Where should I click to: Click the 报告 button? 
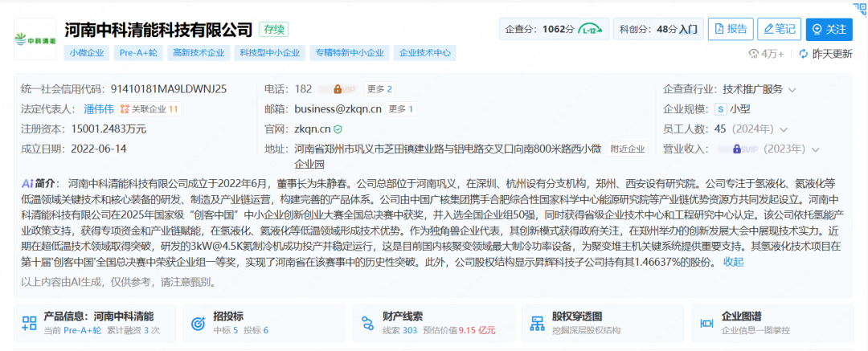[728, 30]
